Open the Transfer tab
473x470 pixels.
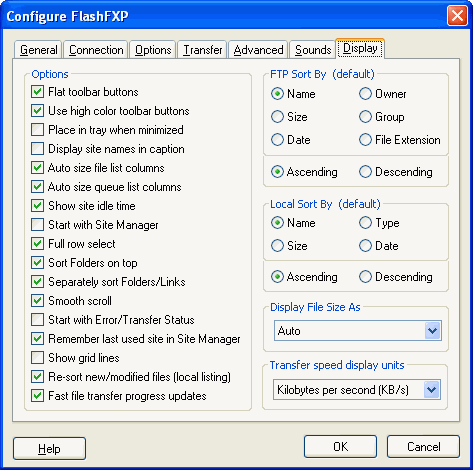202,50
